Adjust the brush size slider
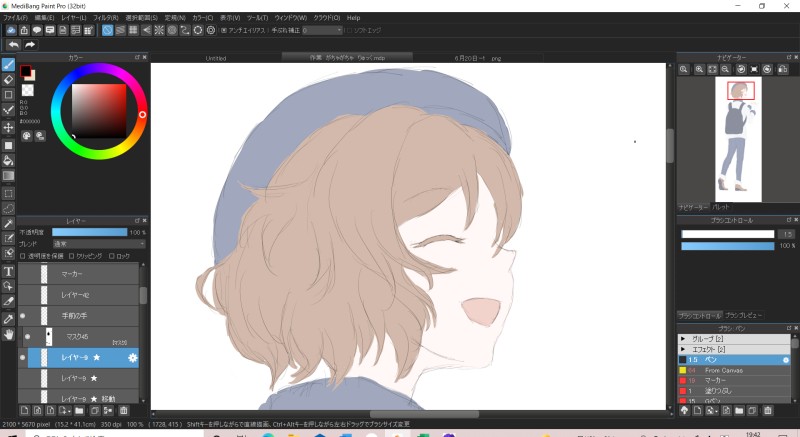Image resolution: width=800 pixels, height=437 pixels. (728, 234)
